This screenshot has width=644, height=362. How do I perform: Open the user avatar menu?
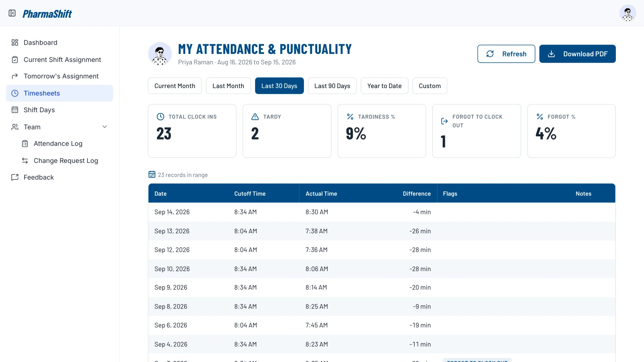click(x=627, y=13)
